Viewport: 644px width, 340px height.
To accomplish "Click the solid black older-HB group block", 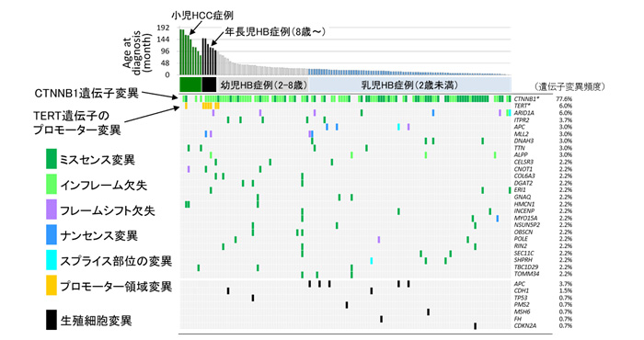I will pos(209,85).
